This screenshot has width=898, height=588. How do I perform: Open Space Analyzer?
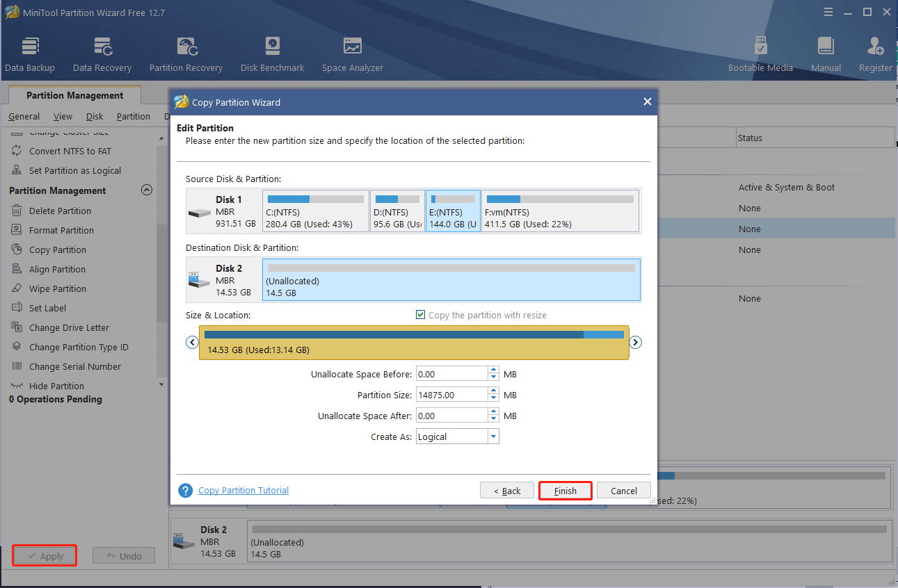353,55
